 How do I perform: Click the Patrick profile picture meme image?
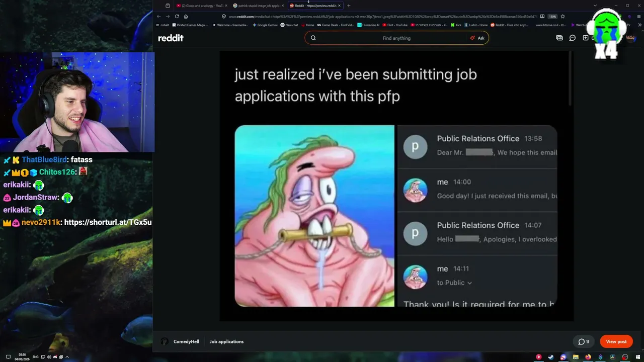314,216
